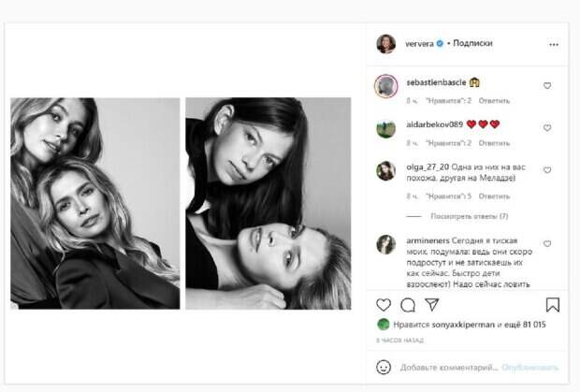Open sebastienbascle's profile picture
The height and width of the screenshot is (392, 580).
coord(385,86)
